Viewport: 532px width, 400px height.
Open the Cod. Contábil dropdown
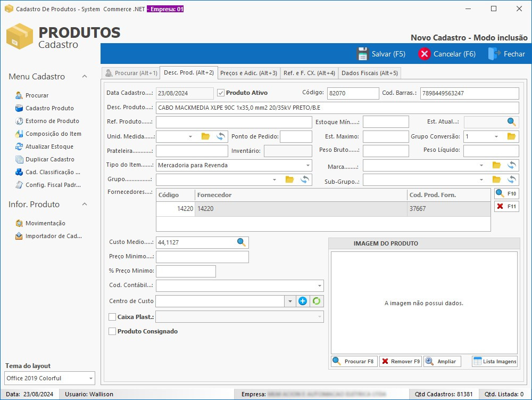click(319, 286)
